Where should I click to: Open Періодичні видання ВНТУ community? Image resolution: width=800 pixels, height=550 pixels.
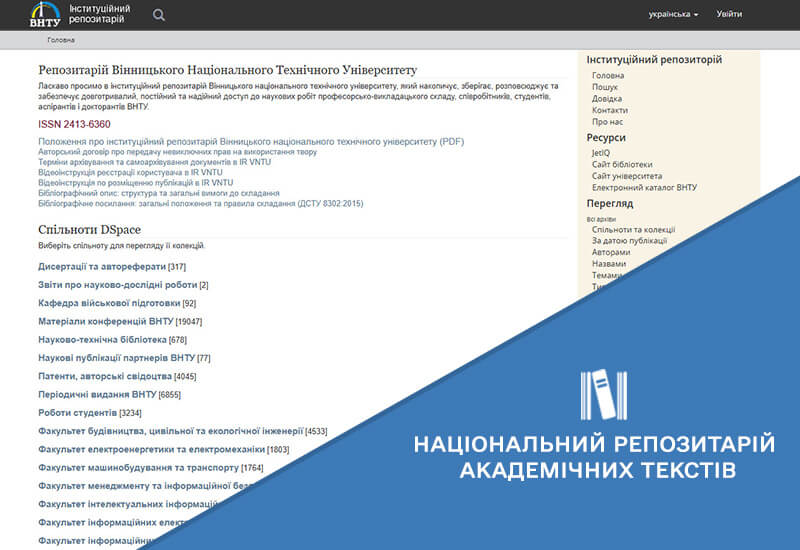tap(97, 394)
